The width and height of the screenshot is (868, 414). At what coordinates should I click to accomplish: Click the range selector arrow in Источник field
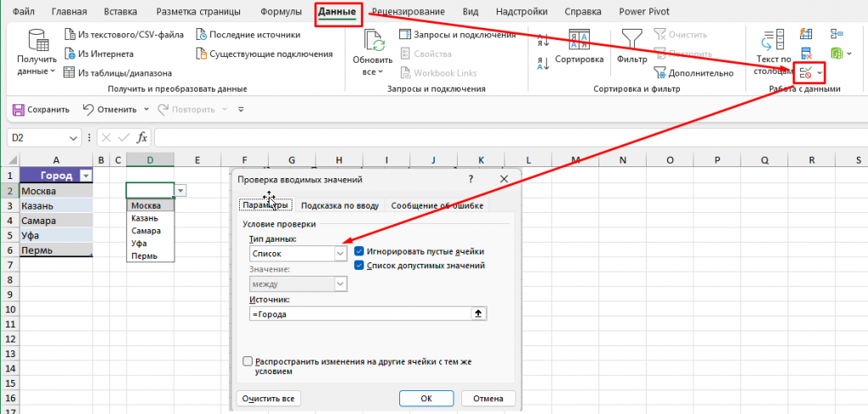pos(477,314)
